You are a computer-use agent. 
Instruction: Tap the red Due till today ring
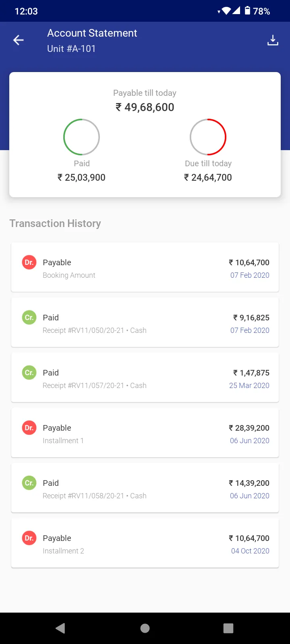[x=208, y=137]
